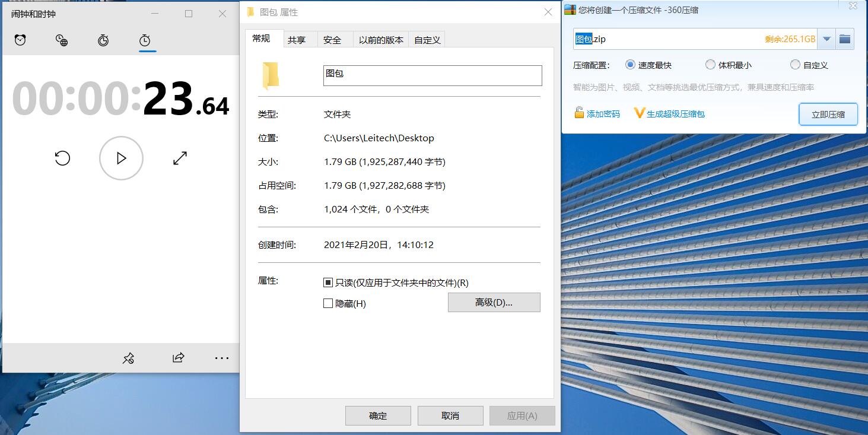Click the folder name field containing 图包
868x435 pixels.
click(x=433, y=75)
